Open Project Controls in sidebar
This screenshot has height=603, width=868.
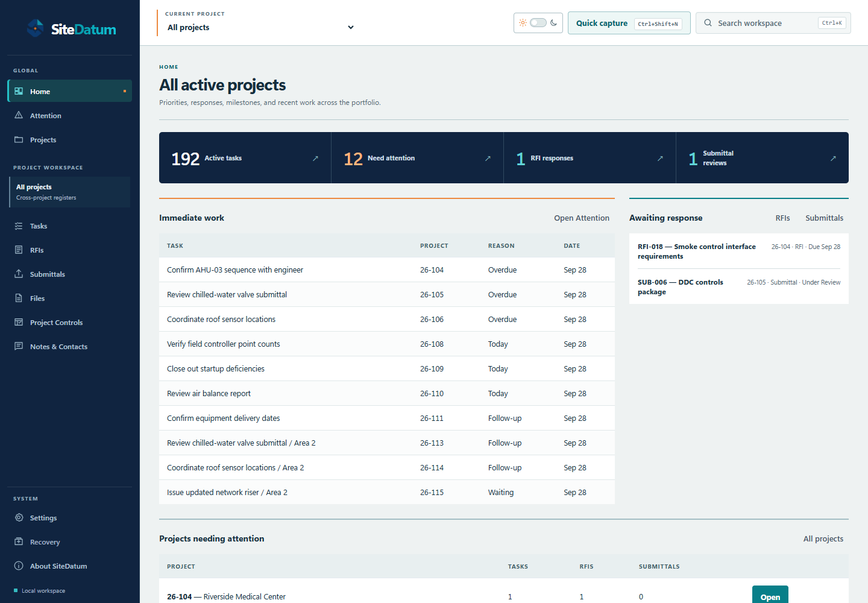tap(69, 322)
